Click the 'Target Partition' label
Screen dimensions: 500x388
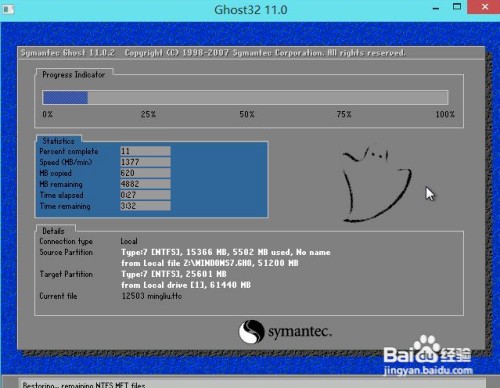click(x=66, y=274)
